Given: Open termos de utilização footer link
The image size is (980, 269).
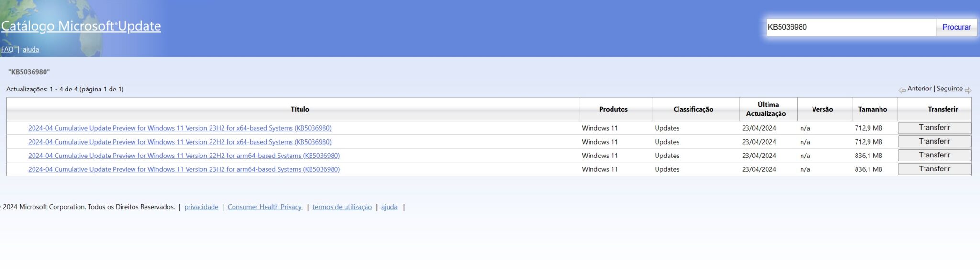Looking at the screenshot, I should 342,207.
